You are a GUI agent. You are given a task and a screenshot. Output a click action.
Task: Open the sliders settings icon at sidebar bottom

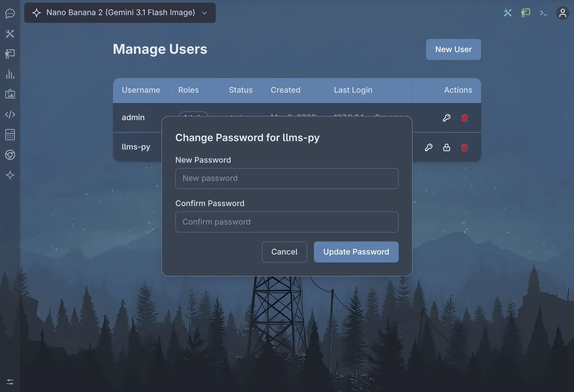[10, 382]
